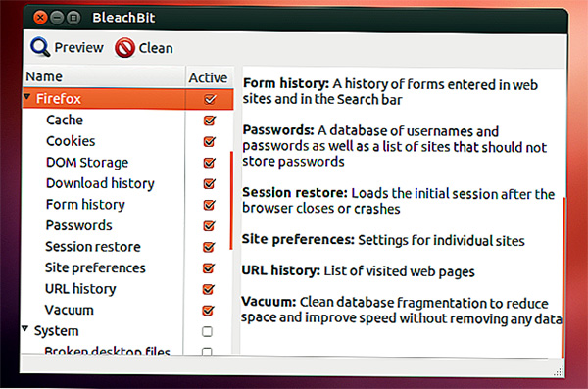The width and height of the screenshot is (588, 389).
Task: Collapse the System tree group
Action: [x=25, y=329]
